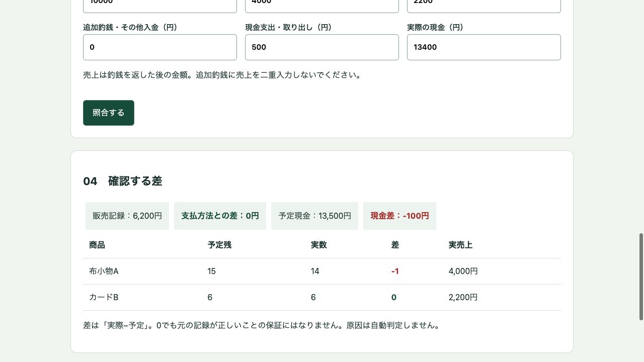Select the 実際の現金 field showing 13400
The image size is (644, 362).
(484, 47)
